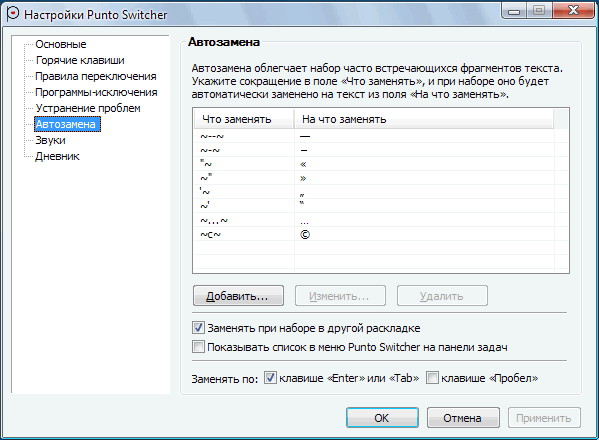The image size is (599, 440).
Task: Select the ~" autocorrect row
Action: [373, 178]
